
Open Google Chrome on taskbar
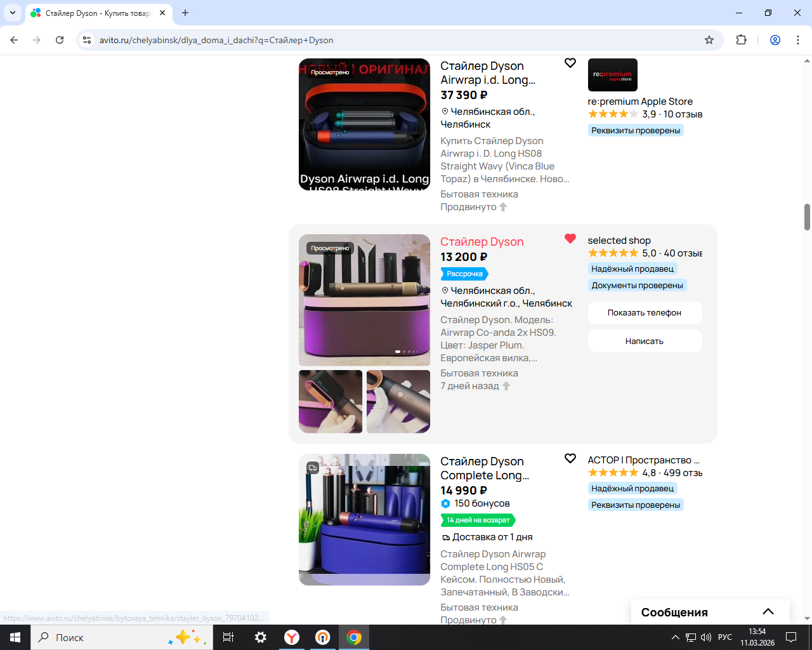tap(354, 637)
